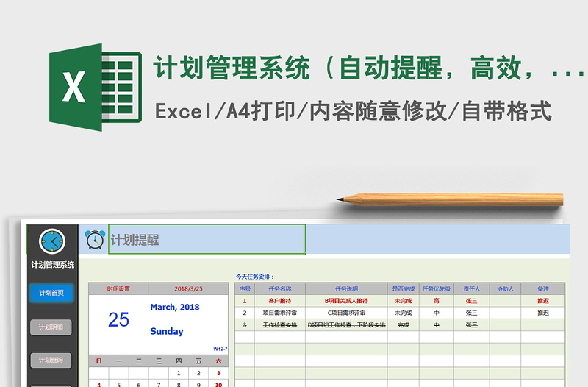Viewport: 588px width, 387px height.
Task: Click the green Excel logo icon
Action: [96, 87]
